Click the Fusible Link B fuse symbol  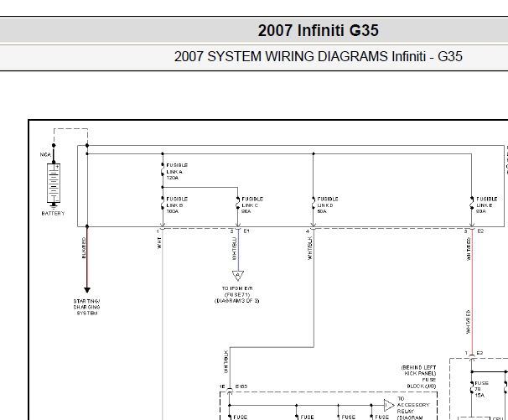point(163,205)
